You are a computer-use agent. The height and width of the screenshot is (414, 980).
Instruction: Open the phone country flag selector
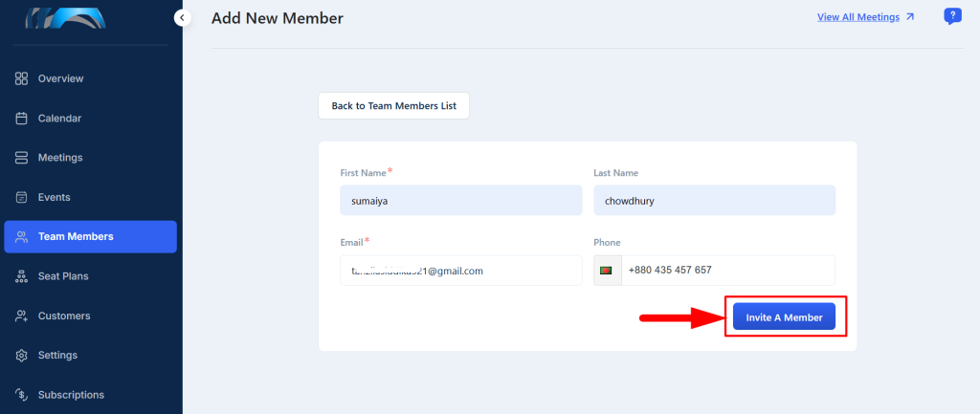tap(606, 271)
